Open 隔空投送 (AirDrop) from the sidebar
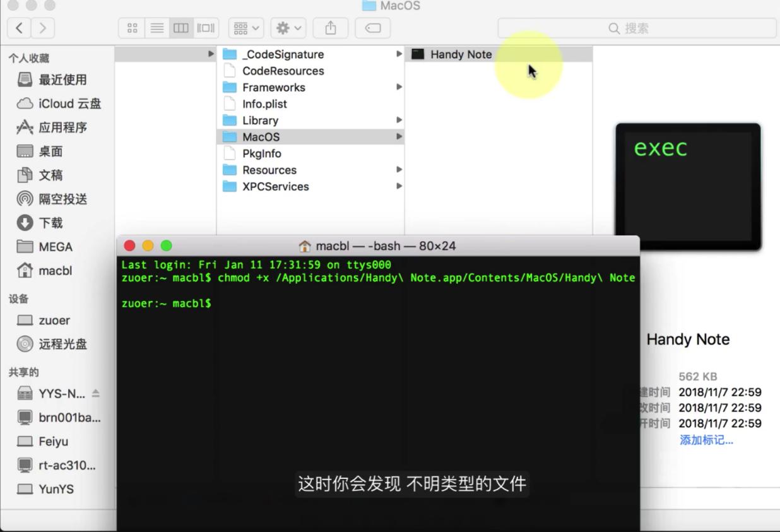Image resolution: width=780 pixels, height=532 pixels. click(x=62, y=199)
